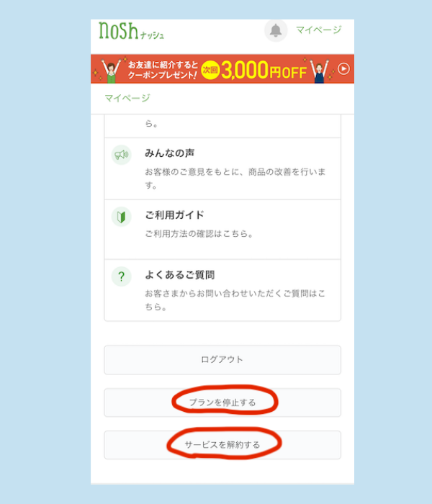Open the ご利用ガイド menu item
Screen dimensions: 432x504
[222, 230]
